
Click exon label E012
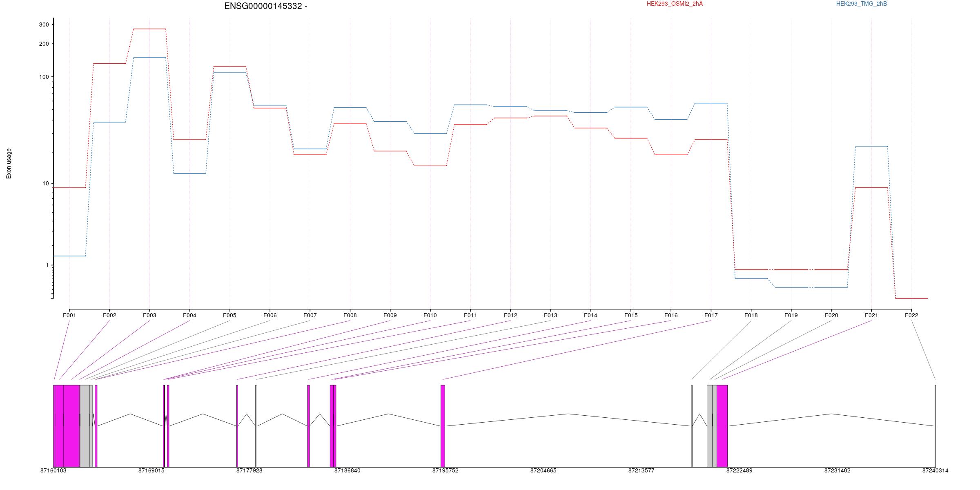(510, 315)
